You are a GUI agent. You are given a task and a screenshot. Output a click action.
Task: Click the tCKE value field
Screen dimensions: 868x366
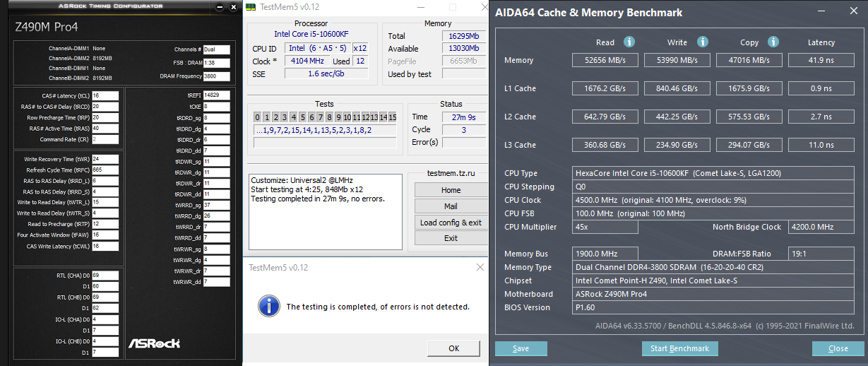(x=216, y=106)
